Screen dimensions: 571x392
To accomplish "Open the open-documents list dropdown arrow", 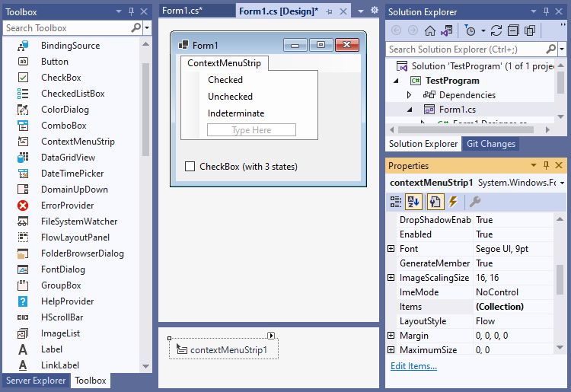I will [x=361, y=11].
